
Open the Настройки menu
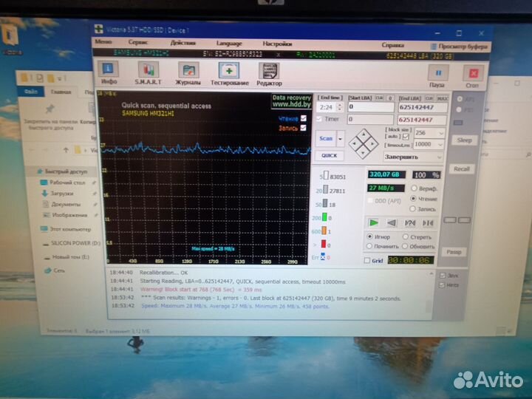pyautogui.click(x=278, y=44)
